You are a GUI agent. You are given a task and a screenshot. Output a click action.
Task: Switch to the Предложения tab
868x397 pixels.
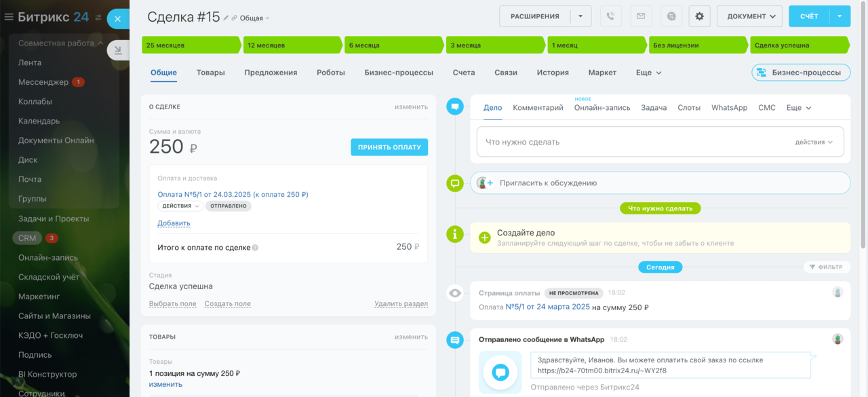click(x=271, y=73)
